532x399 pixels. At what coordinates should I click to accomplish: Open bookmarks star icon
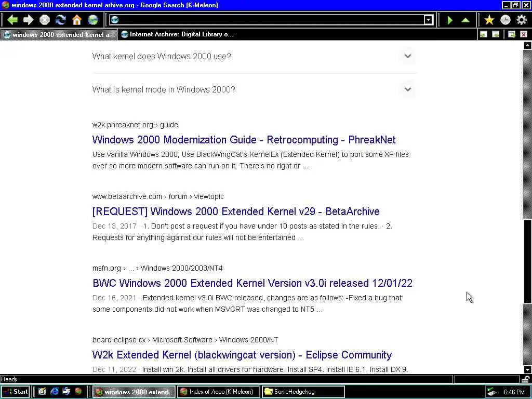click(489, 20)
